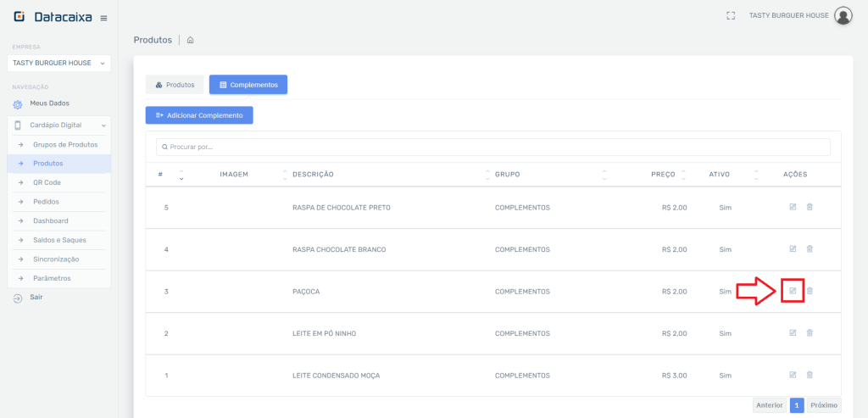This screenshot has width=868, height=418.
Task: Click the Procurar por search field
Action: coord(492,147)
